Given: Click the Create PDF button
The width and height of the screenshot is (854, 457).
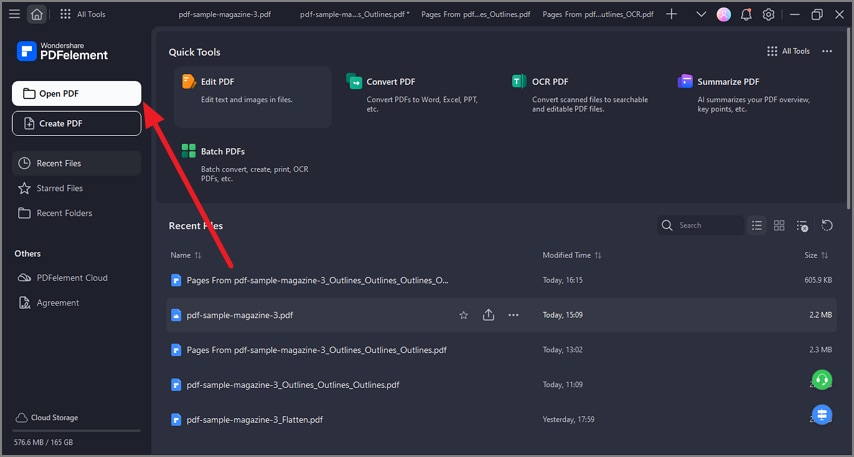Looking at the screenshot, I should click(x=76, y=124).
